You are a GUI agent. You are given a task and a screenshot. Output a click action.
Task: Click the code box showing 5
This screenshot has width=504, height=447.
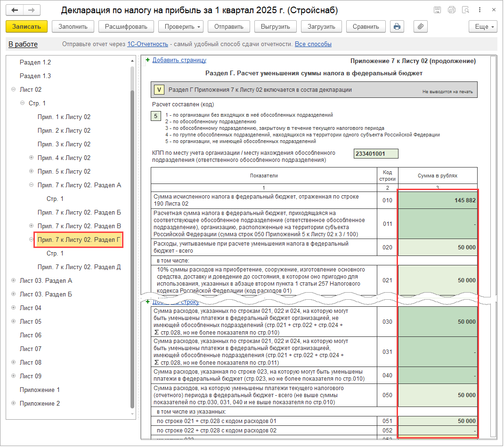pos(156,116)
